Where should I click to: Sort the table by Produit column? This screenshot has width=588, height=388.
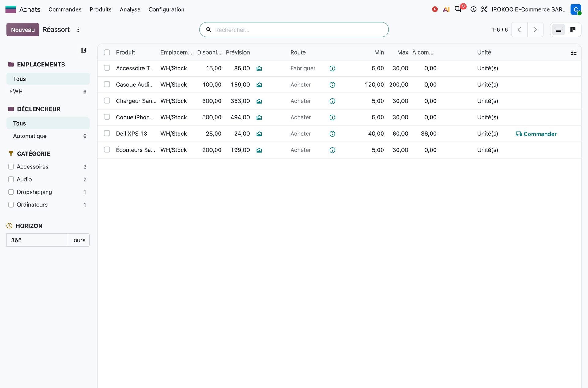(125, 52)
